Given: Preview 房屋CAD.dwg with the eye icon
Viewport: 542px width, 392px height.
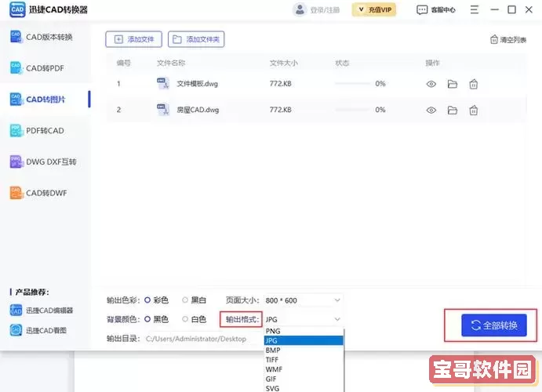Looking at the screenshot, I should 431,111.
